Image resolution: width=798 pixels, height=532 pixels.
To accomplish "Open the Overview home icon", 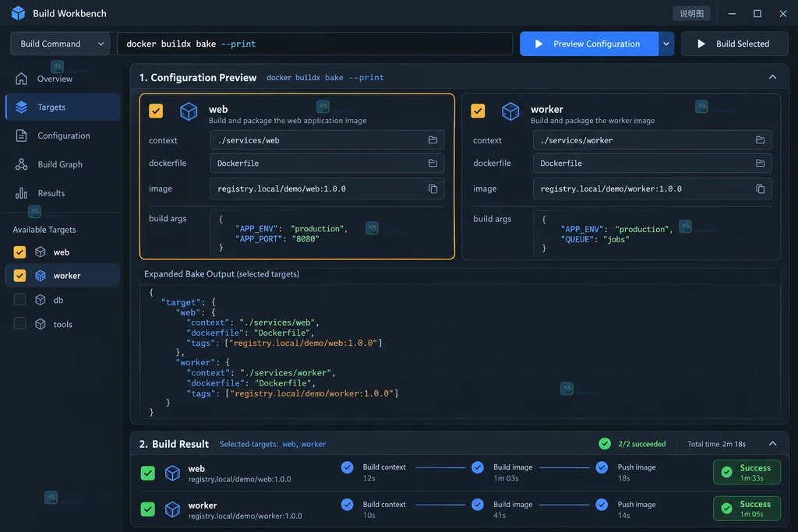I will (21, 79).
